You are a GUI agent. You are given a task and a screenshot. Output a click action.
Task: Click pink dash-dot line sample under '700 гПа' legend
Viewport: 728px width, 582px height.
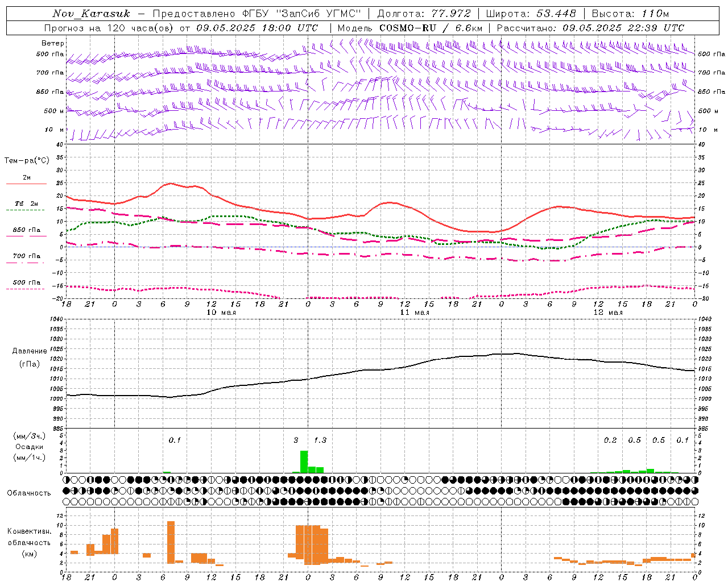coord(26,263)
